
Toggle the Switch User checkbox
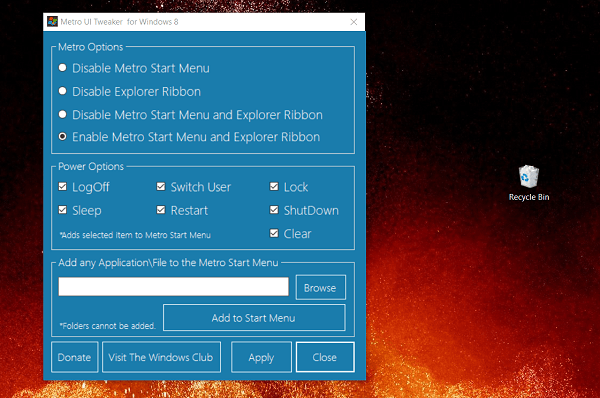pos(161,186)
